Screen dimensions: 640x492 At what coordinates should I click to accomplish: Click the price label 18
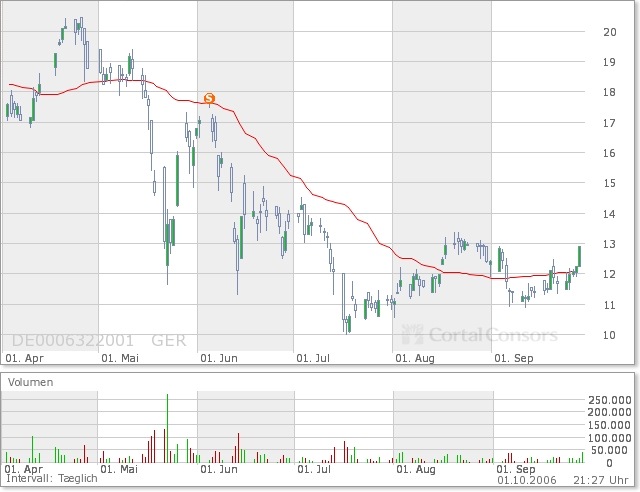point(609,92)
